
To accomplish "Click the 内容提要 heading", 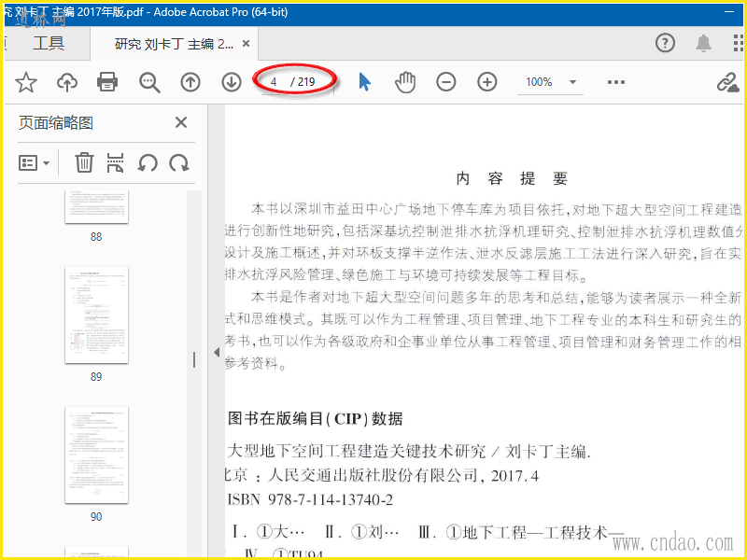I will click(x=512, y=178).
